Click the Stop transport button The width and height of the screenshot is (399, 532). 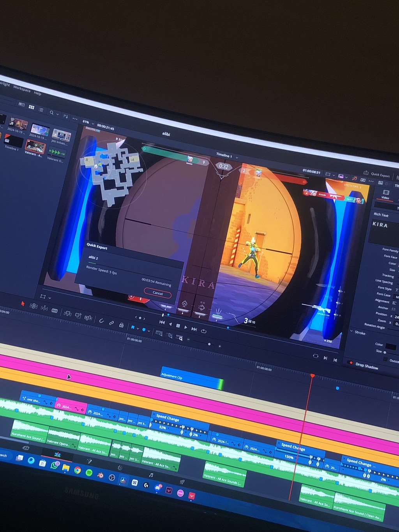(x=178, y=325)
